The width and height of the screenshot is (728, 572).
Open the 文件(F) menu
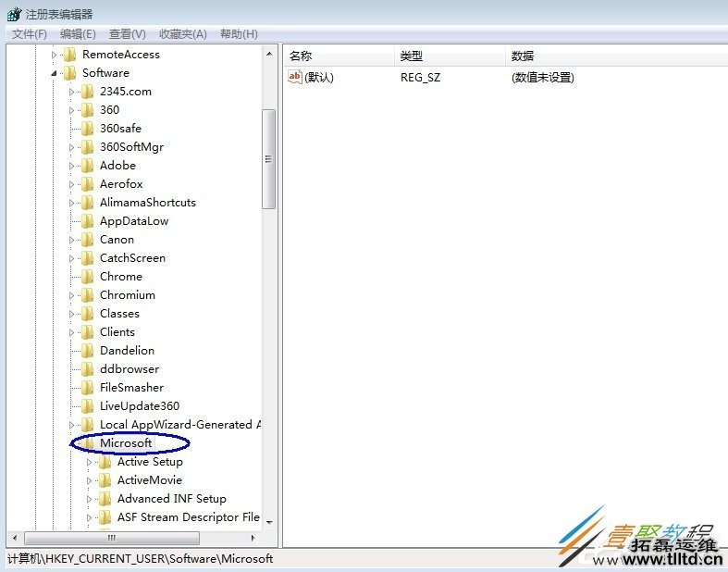[30, 34]
